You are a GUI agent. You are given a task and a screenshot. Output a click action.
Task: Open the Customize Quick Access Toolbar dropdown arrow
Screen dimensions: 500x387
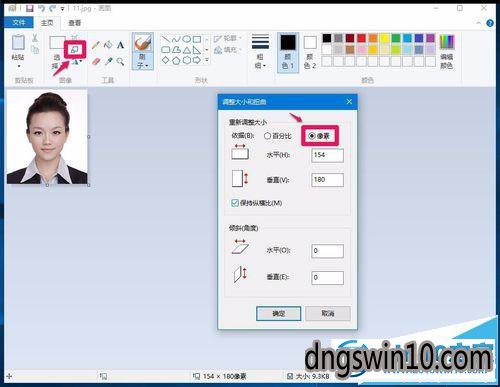[x=62, y=9]
